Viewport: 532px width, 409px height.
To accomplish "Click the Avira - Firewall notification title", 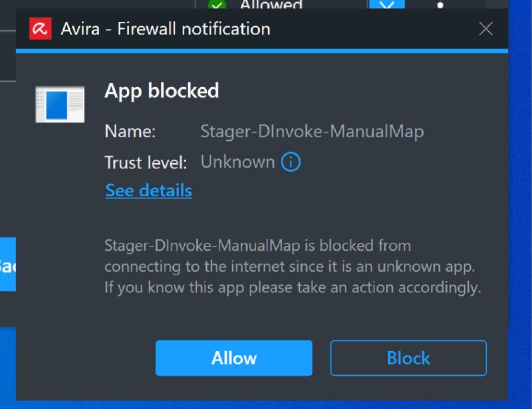I will tap(166, 29).
